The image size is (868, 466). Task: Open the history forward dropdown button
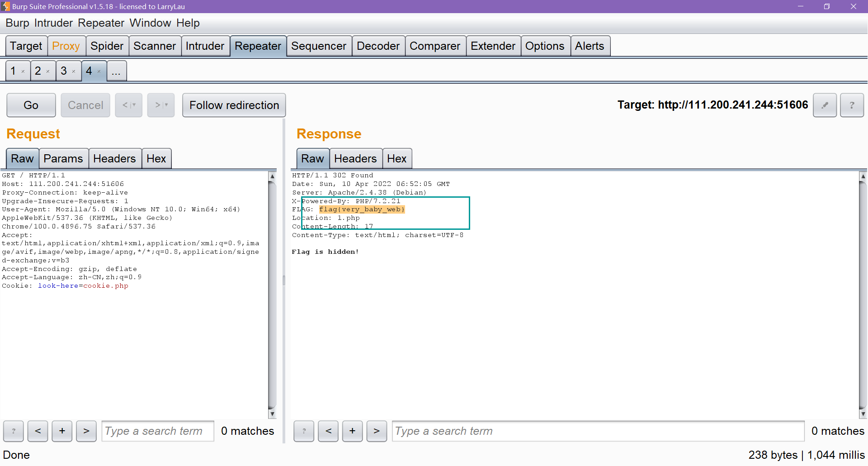point(161,105)
